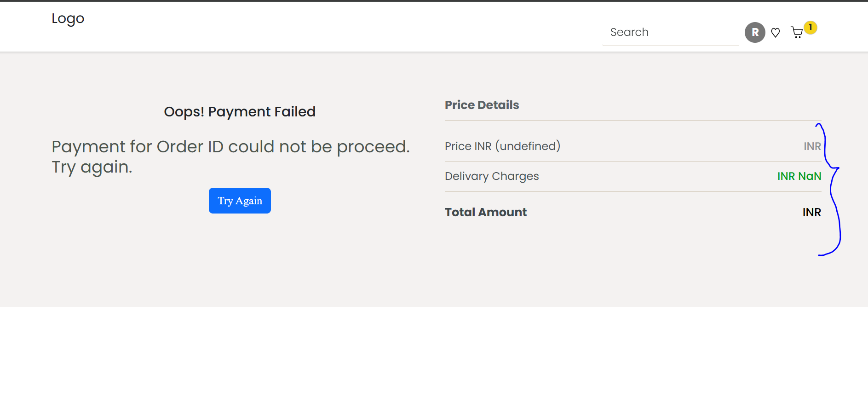The width and height of the screenshot is (868, 410).
Task: Click the grey INR price value
Action: [x=812, y=146]
